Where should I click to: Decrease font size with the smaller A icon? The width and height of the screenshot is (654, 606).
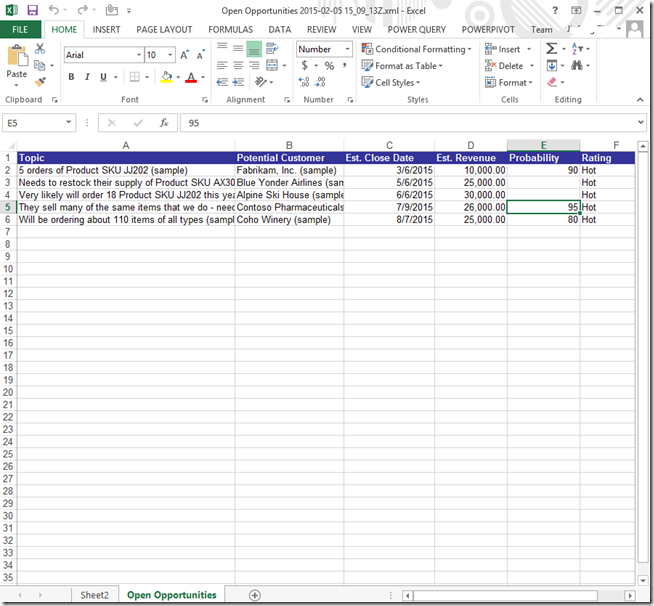(x=201, y=55)
